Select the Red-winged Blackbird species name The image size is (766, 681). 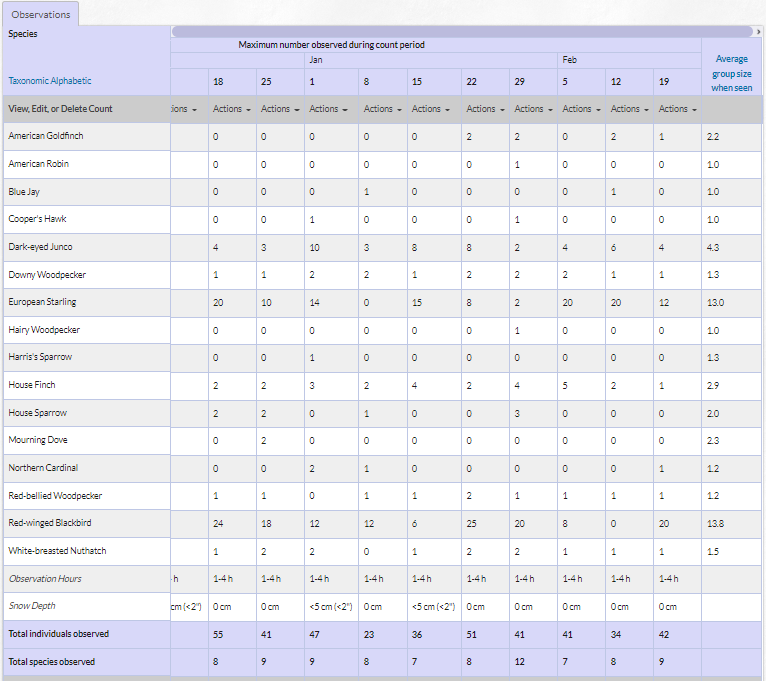[50, 523]
